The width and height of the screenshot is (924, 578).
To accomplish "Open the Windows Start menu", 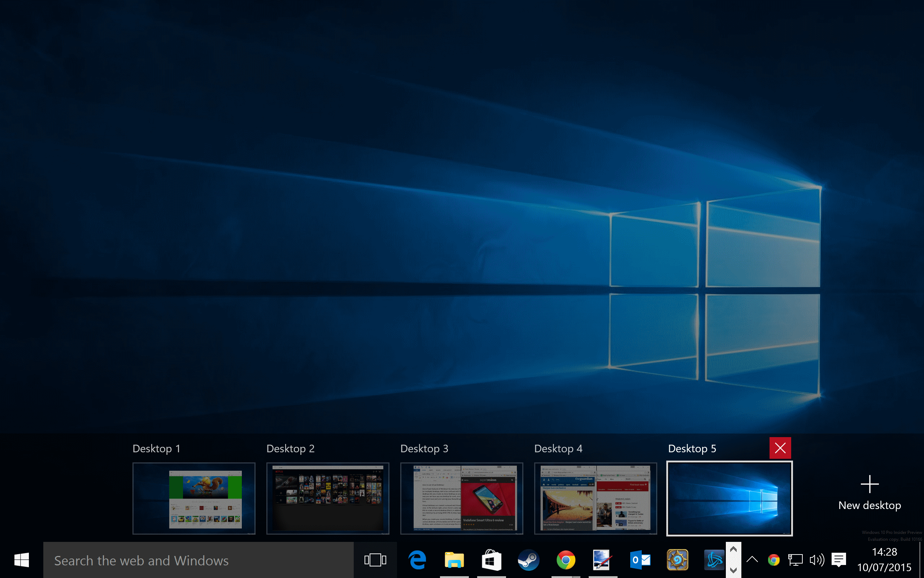I will (x=21, y=560).
